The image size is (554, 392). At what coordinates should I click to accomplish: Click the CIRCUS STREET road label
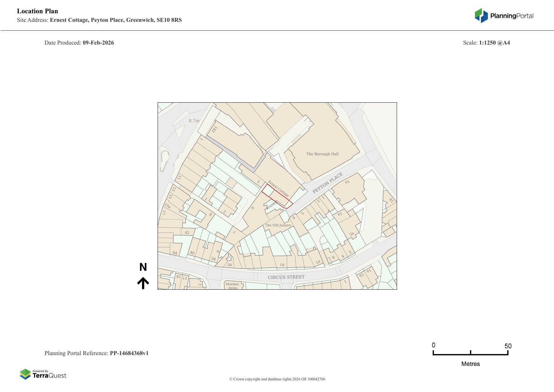tap(286, 277)
